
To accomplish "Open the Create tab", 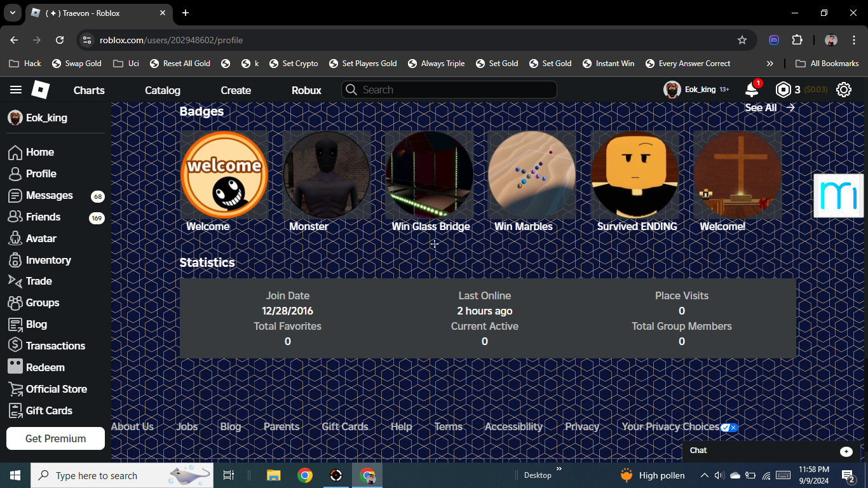I will 236,90.
